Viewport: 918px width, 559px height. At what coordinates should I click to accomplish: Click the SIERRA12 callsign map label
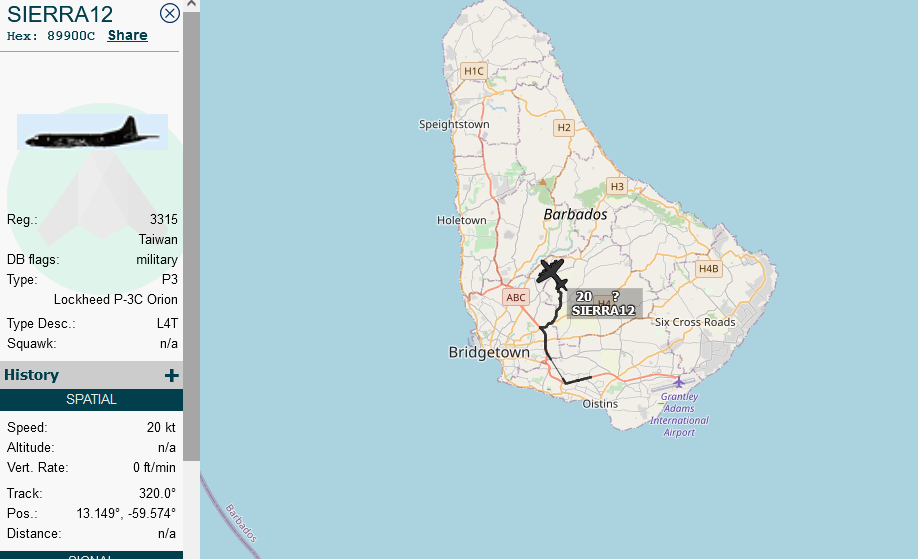click(604, 311)
